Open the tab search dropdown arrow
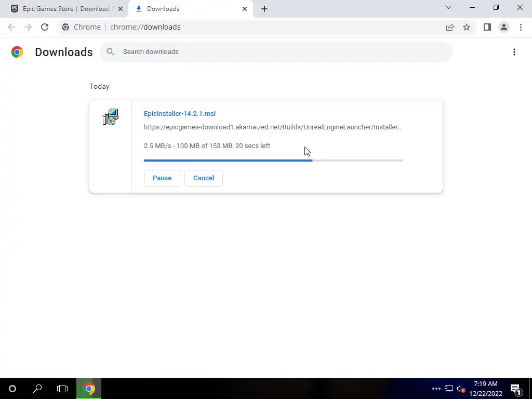 (448, 7)
